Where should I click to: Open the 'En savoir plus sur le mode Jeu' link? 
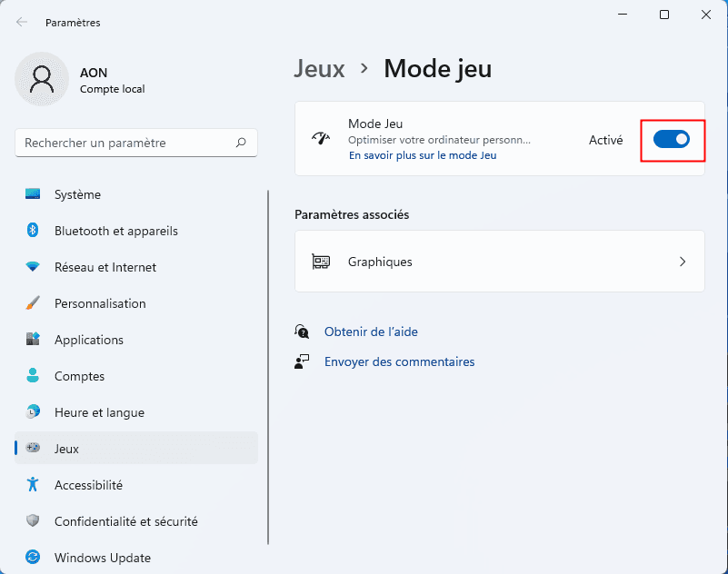pos(423,155)
